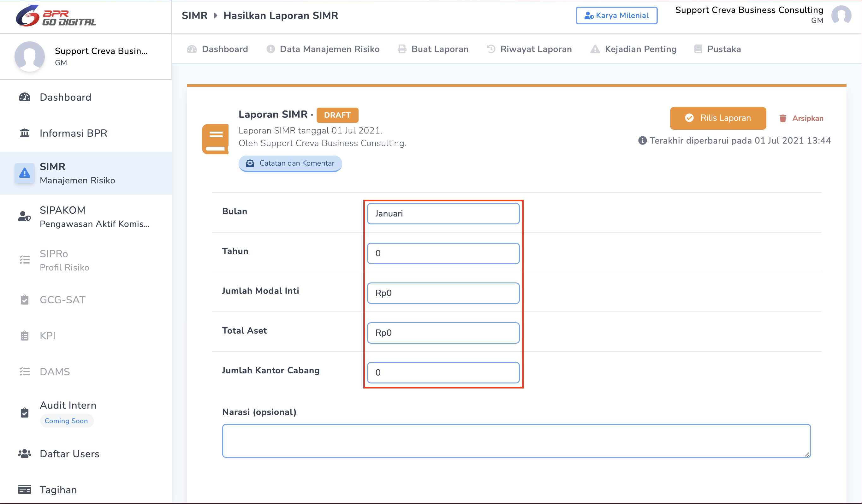The height and width of the screenshot is (504, 862).
Task: Open GCG-SAT in the sidebar
Action: click(86, 300)
